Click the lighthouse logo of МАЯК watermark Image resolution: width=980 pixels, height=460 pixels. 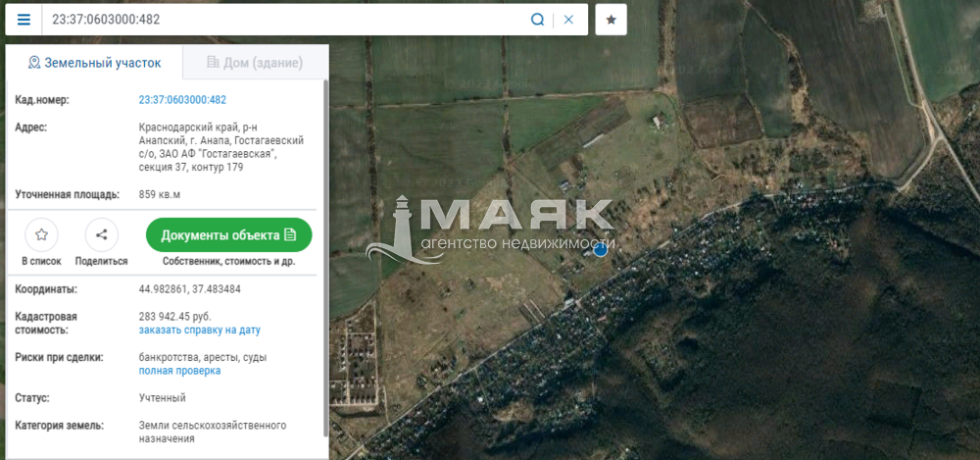pyautogui.click(x=399, y=230)
